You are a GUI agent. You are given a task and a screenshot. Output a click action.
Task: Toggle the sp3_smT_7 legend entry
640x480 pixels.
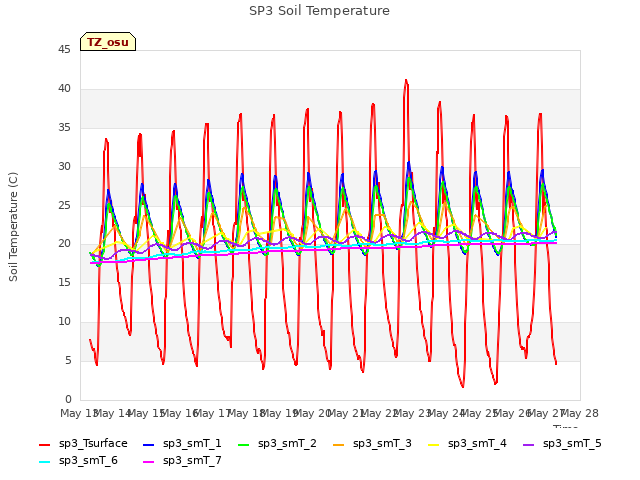[182, 460]
